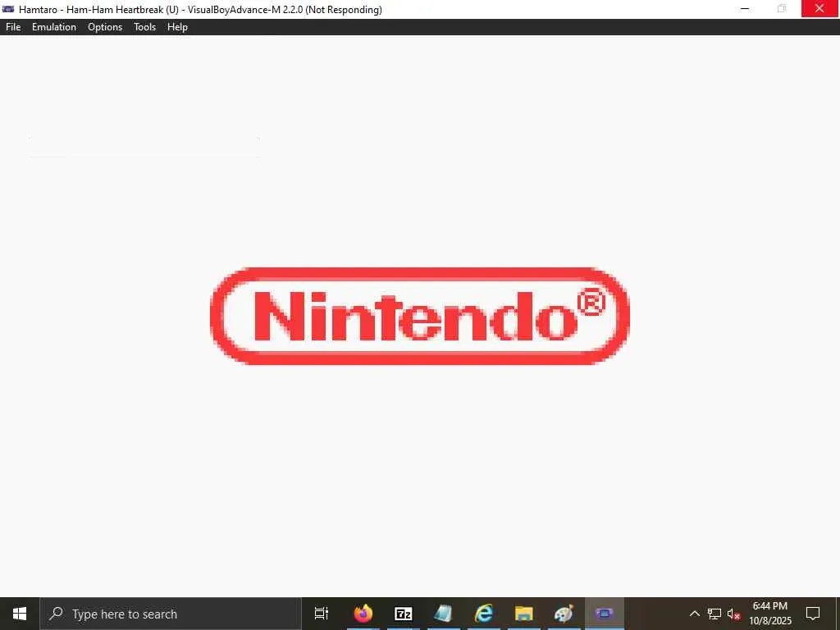This screenshot has width=840, height=630.
Task: Click the muted volume tray icon
Action: [734, 614]
